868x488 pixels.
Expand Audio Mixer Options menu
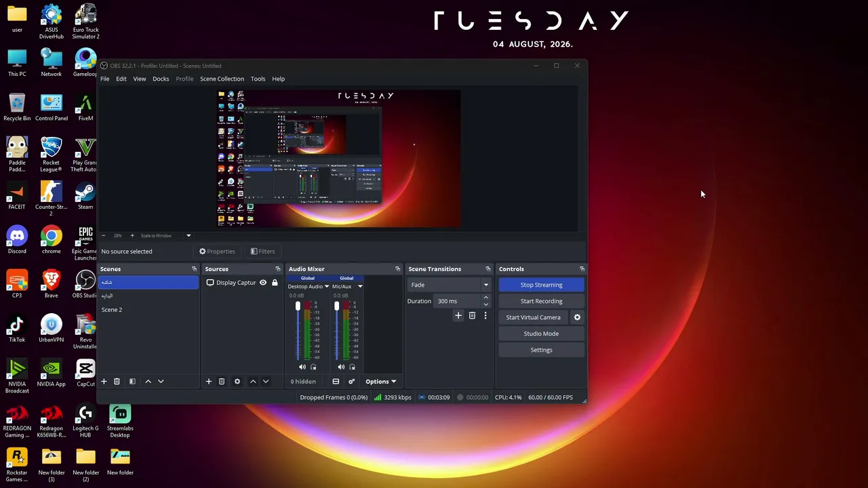pos(380,382)
